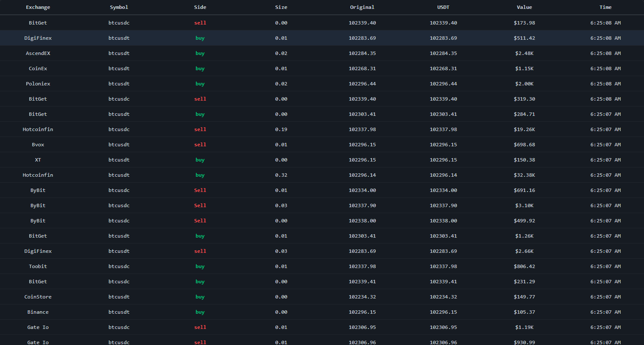Click the buy label on the XT row

(200, 159)
